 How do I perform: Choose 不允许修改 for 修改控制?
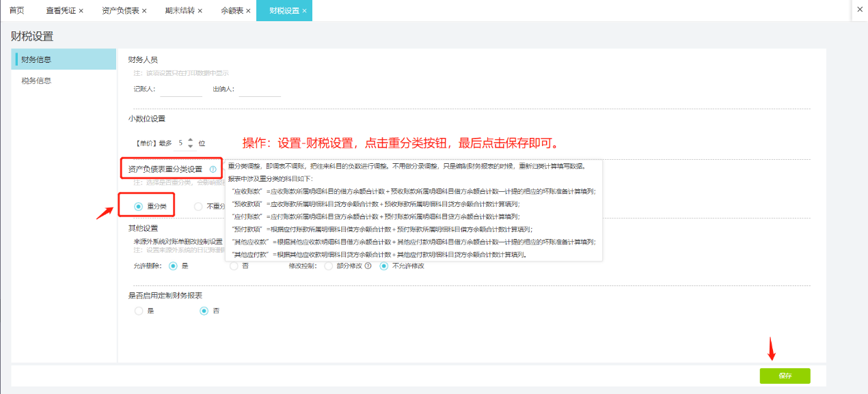coord(384,266)
